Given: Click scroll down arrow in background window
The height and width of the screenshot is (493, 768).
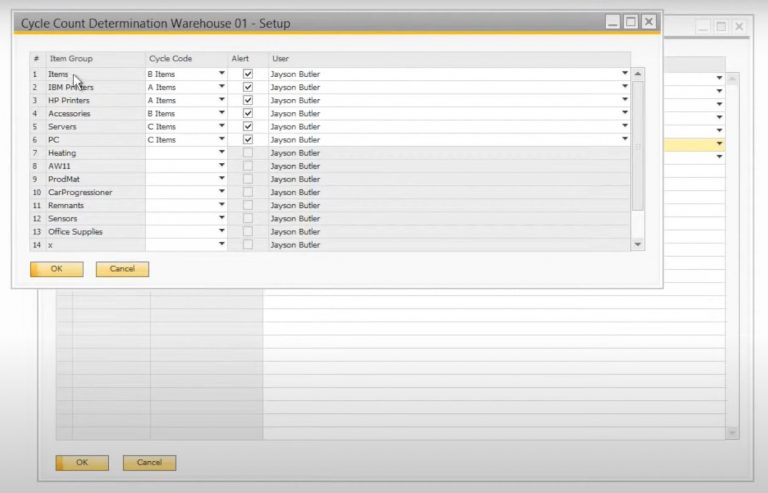Looking at the screenshot, I should (x=732, y=433).
